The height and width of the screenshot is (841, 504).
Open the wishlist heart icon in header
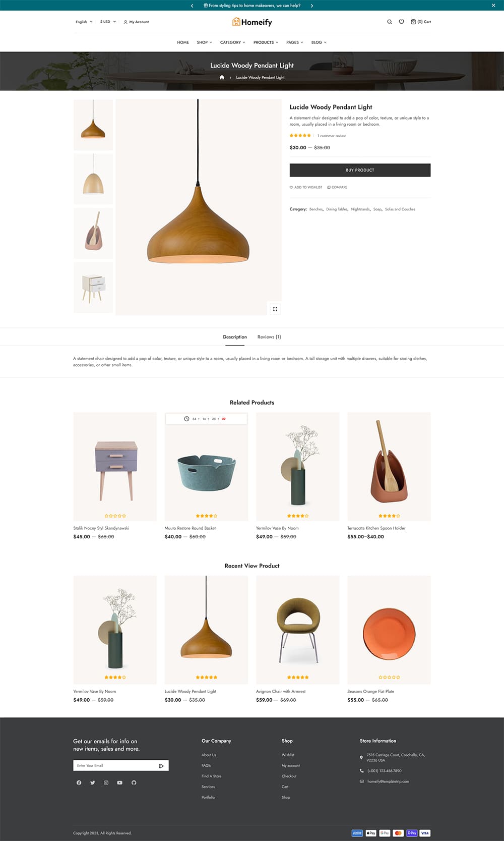click(401, 22)
